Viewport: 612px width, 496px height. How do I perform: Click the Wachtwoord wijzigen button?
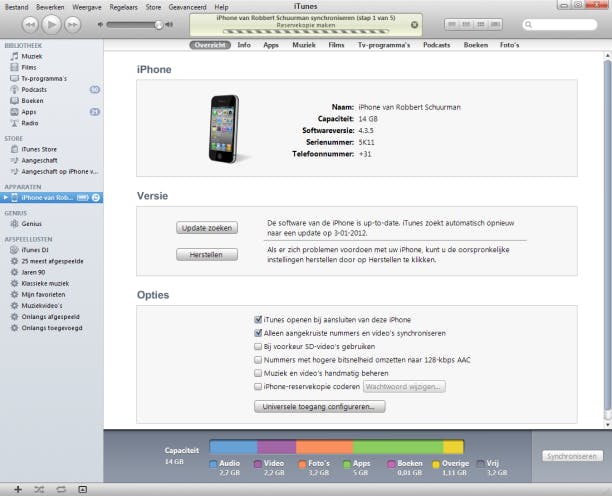(x=404, y=387)
